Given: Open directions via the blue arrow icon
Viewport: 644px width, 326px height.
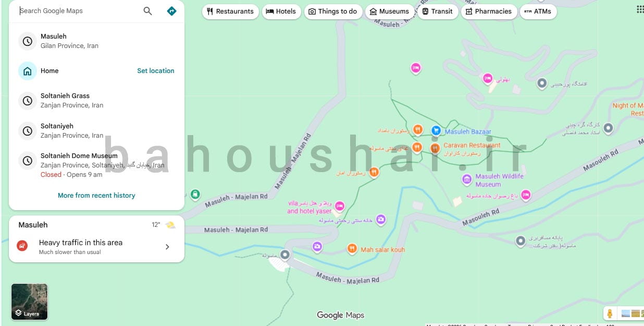Looking at the screenshot, I should point(171,11).
